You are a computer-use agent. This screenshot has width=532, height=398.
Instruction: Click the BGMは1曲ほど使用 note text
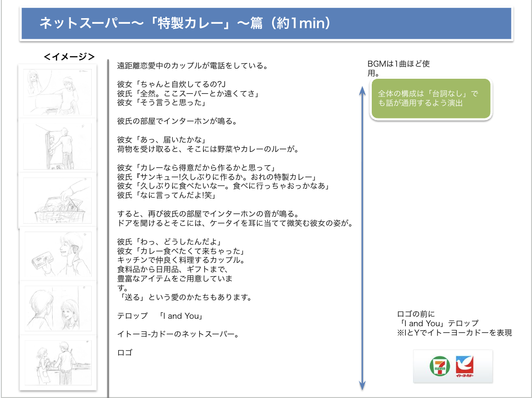(398, 69)
